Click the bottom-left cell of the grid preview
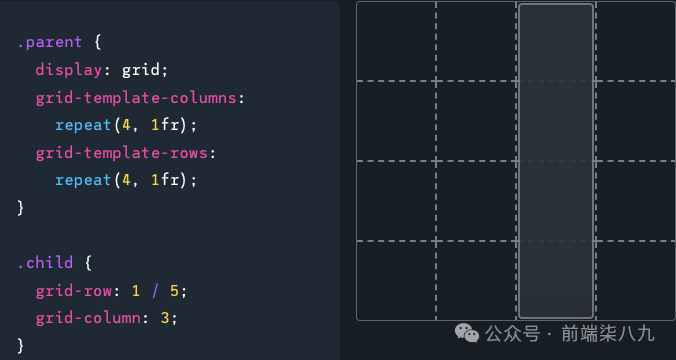 [396, 280]
